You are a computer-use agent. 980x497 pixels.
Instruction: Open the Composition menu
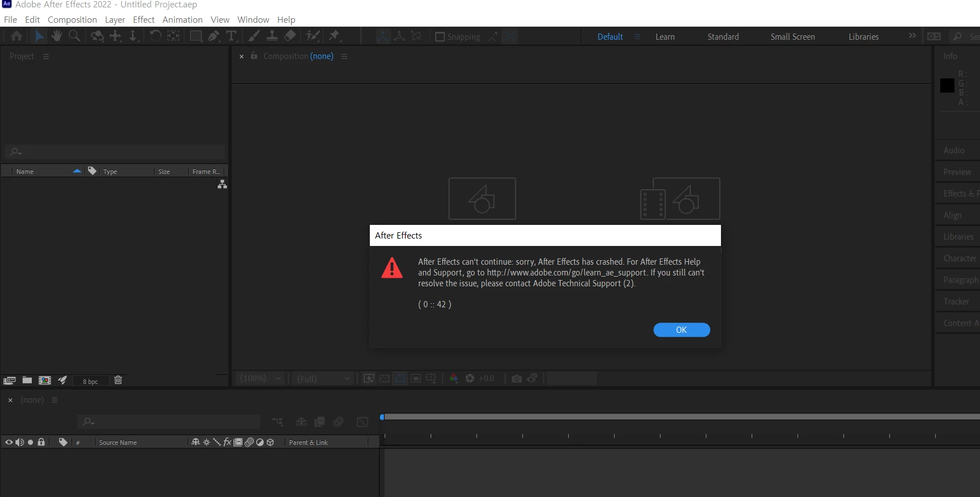tap(72, 19)
